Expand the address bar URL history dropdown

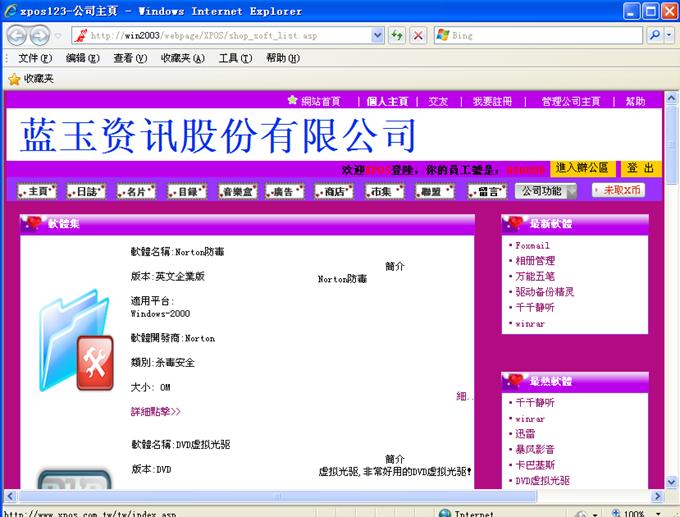point(377,35)
